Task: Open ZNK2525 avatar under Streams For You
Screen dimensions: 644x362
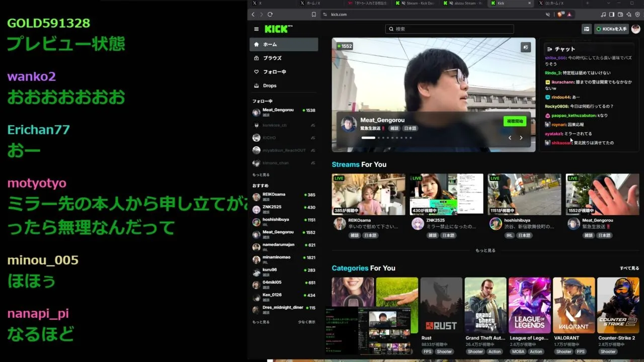Action: (418, 224)
